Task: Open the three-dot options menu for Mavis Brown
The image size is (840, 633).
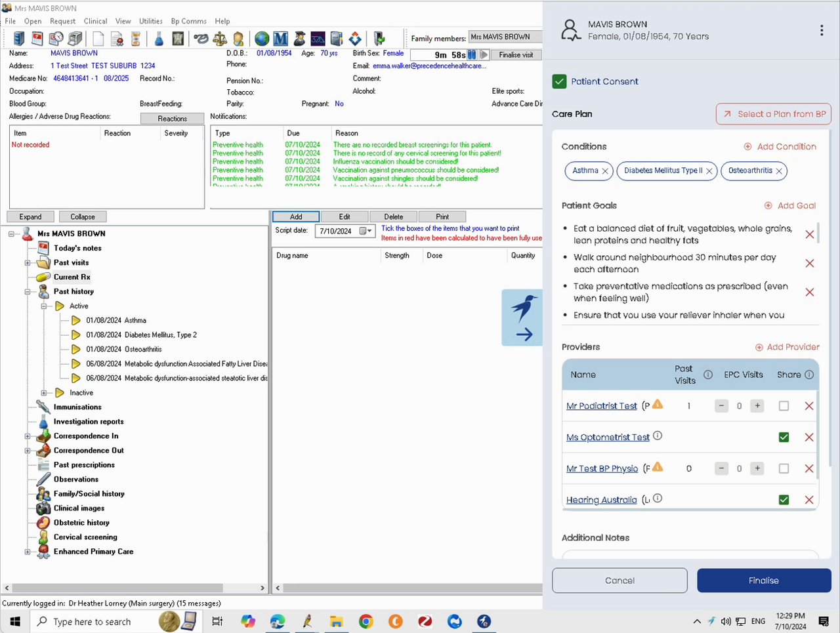Action: [822, 30]
